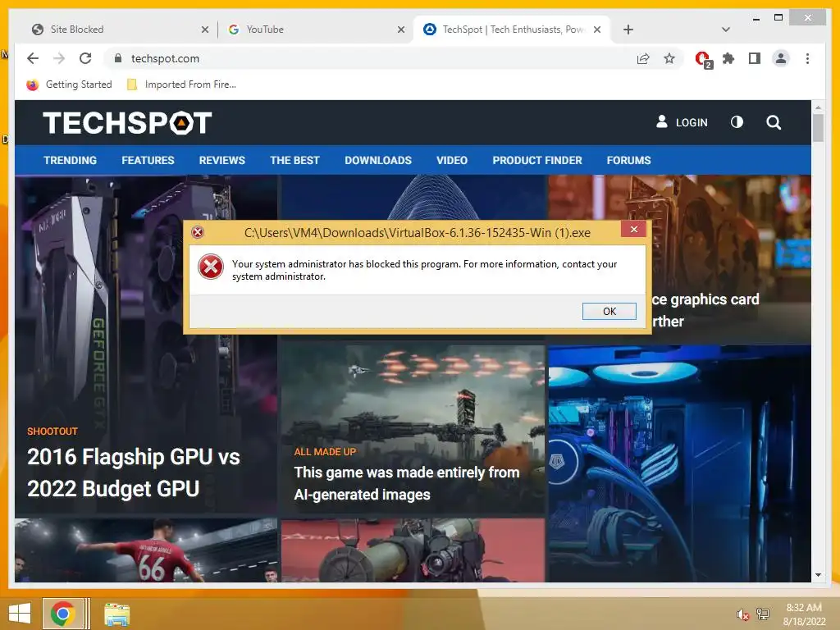Bookmark this page with the star icon
The image size is (840, 630).
669,58
